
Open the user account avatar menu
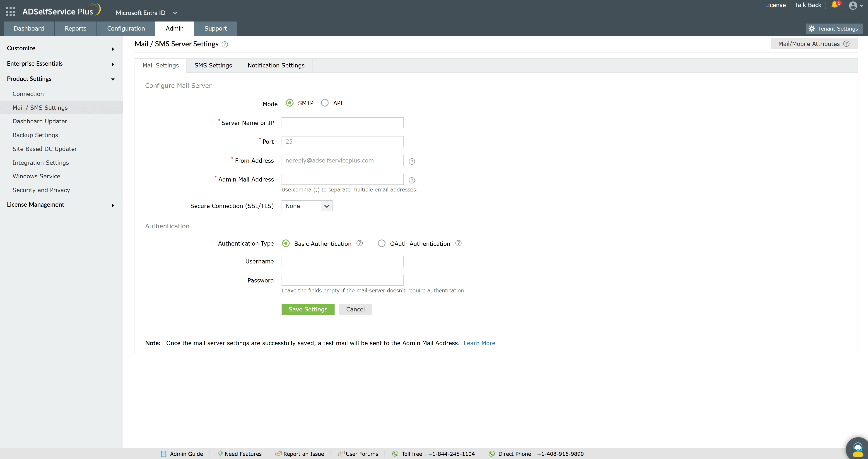pyautogui.click(x=856, y=5)
